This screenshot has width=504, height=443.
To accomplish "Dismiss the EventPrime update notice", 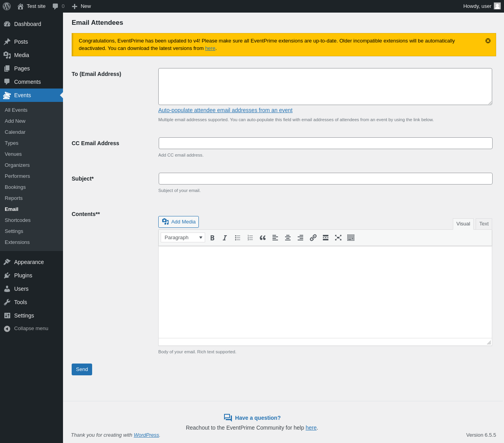I will coord(488,41).
